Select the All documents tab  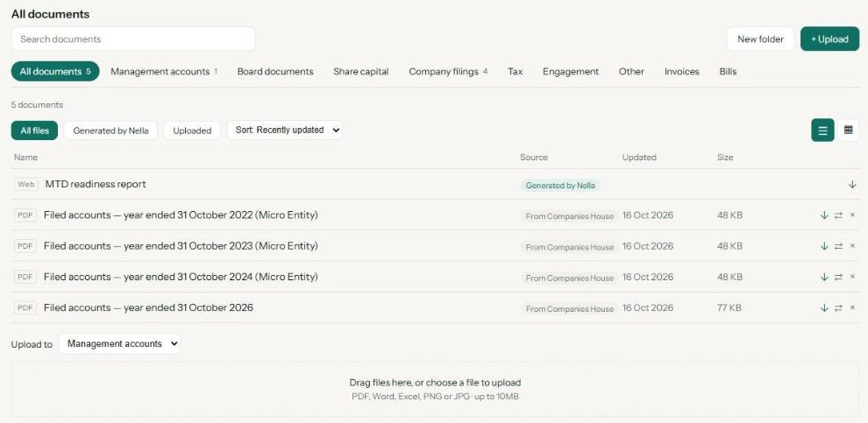coord(55,71)
